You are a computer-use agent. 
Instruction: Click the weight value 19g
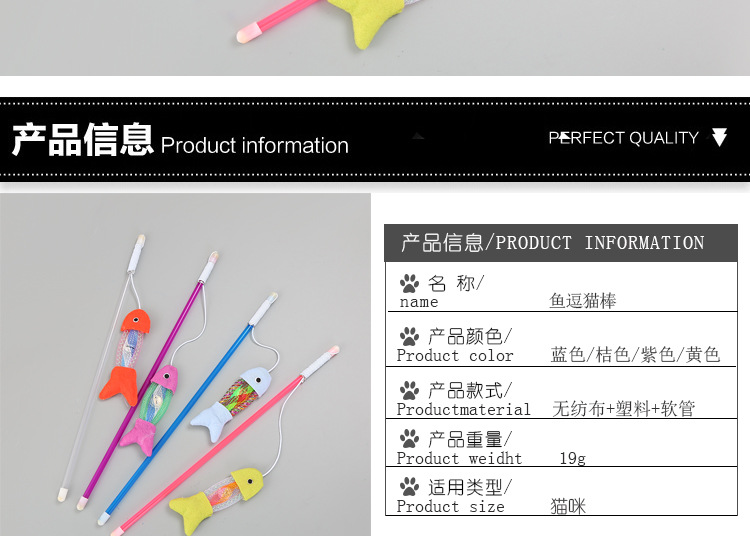[573, 459]
